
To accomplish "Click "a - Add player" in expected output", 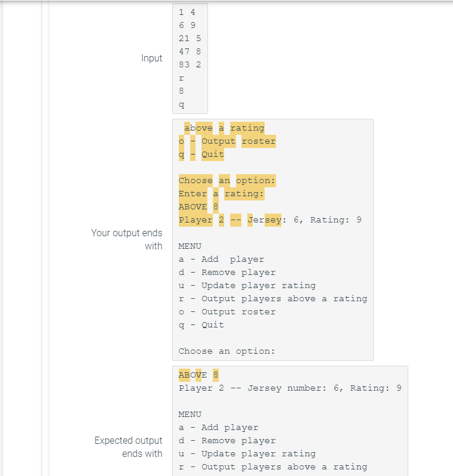I will click(219, 428).
